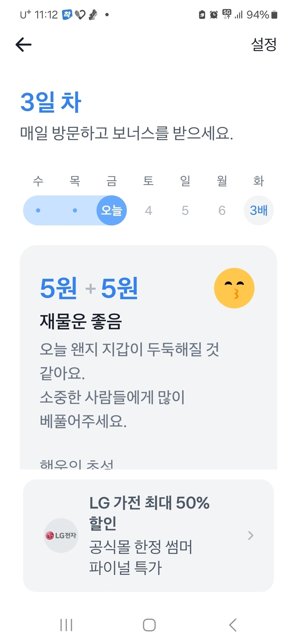Open 설정 settings
This screenshot has height=644, width=297.
[x=264, y=44]
